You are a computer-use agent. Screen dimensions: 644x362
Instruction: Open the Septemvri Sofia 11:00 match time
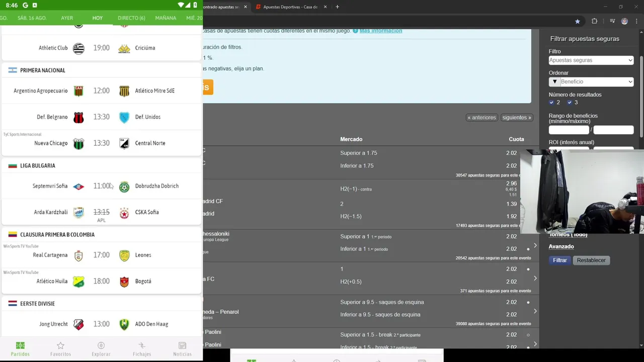coord(101,186)
